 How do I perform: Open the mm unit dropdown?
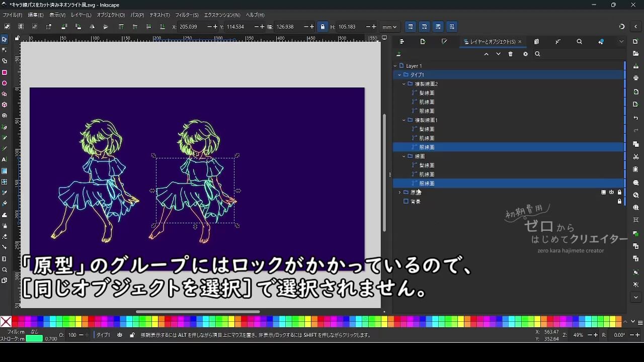(389, 27)
